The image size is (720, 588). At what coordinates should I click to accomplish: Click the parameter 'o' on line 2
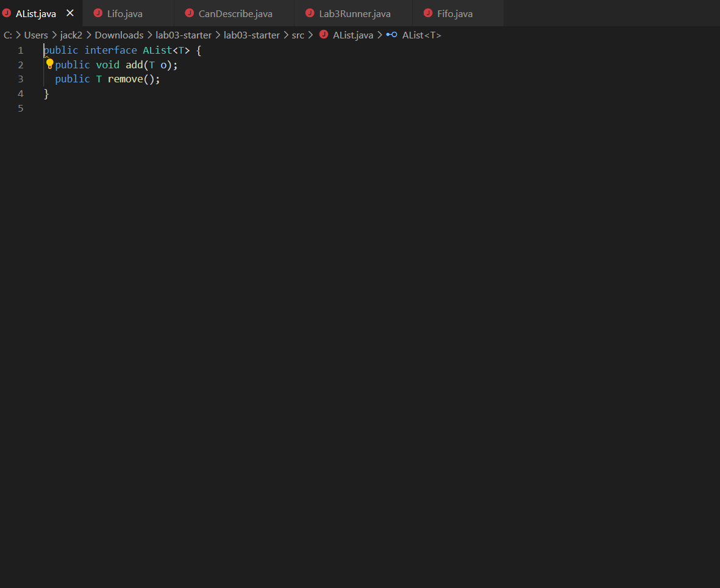[163, 65]
